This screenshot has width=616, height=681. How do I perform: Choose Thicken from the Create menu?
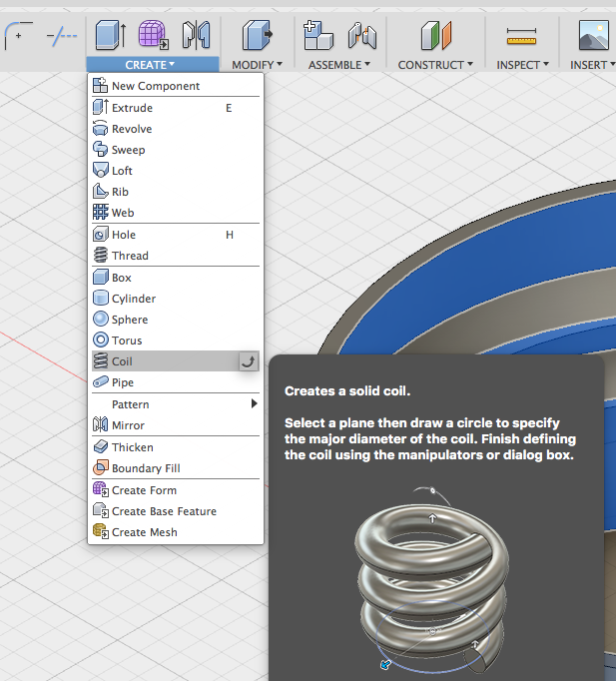[x=176, y=447]
